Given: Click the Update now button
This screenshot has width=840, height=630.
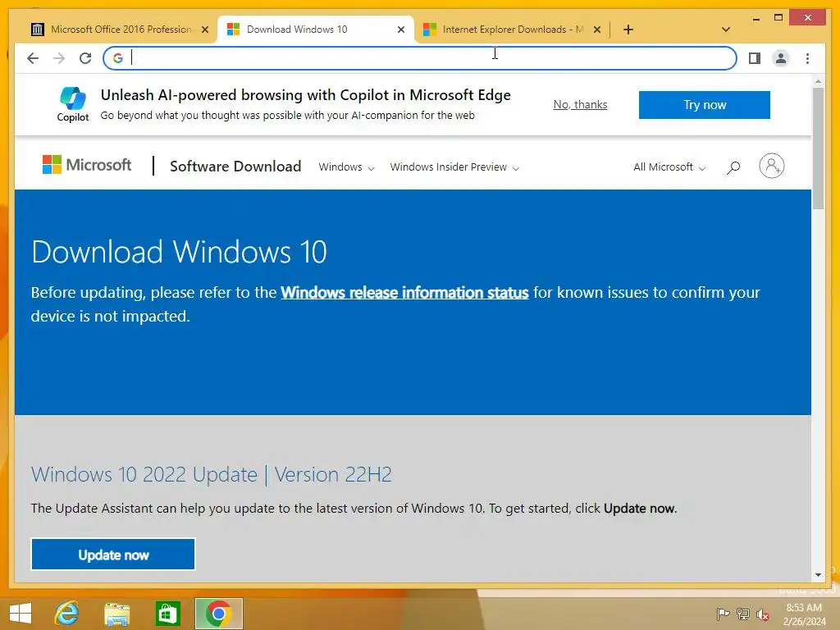Looking at the screenshot, I should [x=113, y=555].
